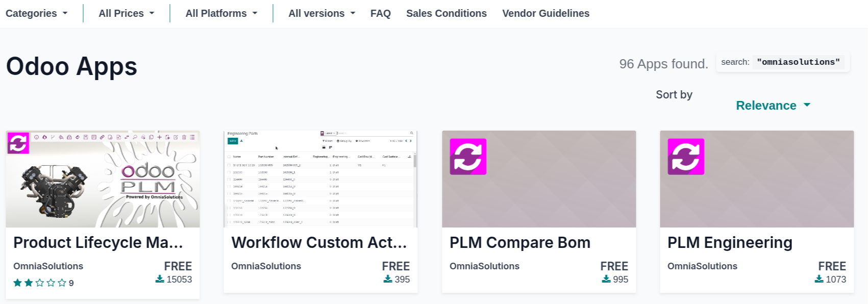Expand the All Prices filter
The image size is (868, 304).
(x=126, y=14)
